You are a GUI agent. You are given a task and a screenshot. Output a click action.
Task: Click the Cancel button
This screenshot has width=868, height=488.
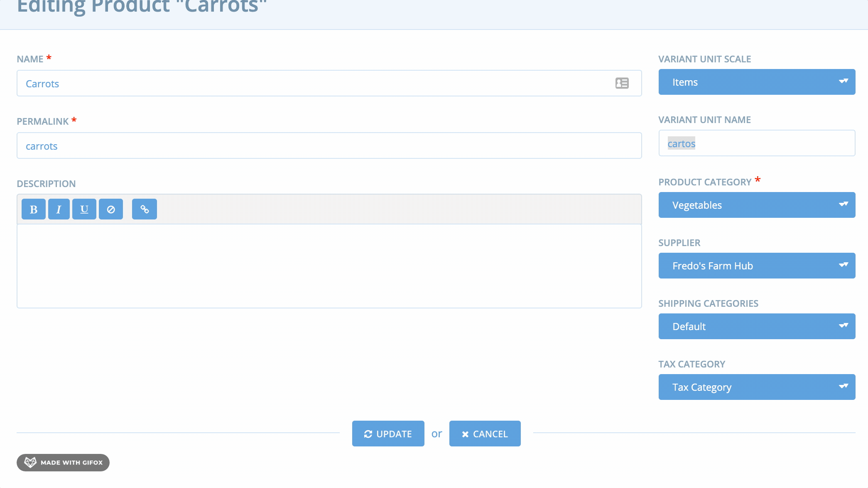[485, 434]
